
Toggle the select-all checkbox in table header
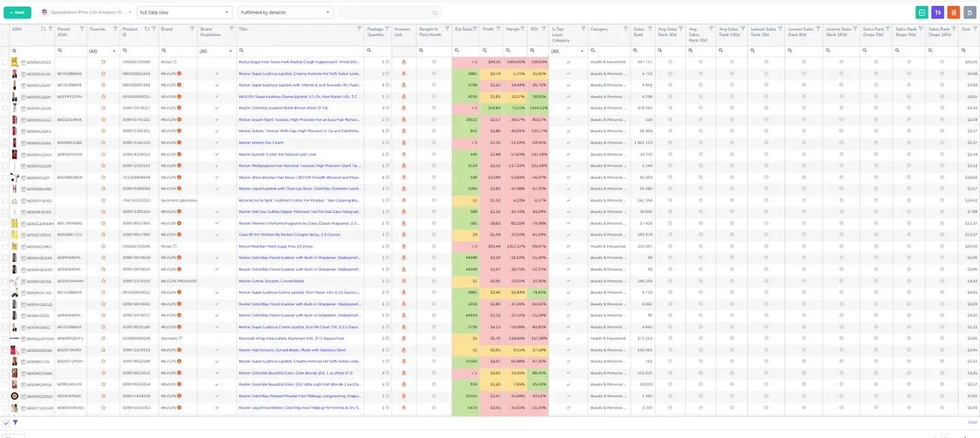click(5, 34)
